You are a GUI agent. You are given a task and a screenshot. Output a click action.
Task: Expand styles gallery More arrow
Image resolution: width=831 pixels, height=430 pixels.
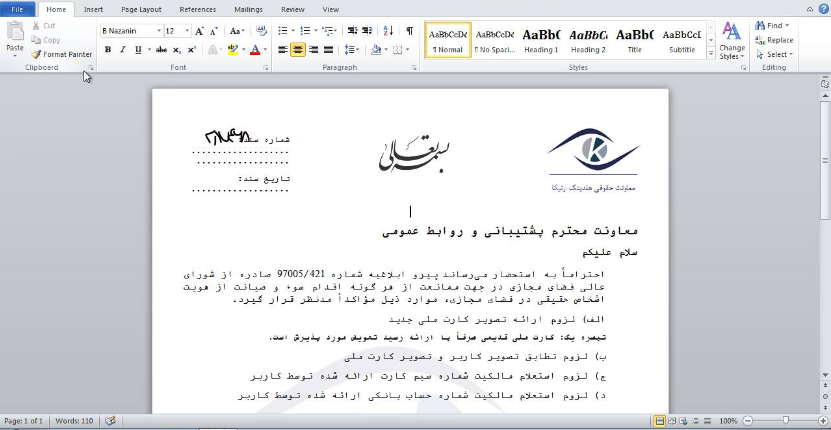coord(711,54)
